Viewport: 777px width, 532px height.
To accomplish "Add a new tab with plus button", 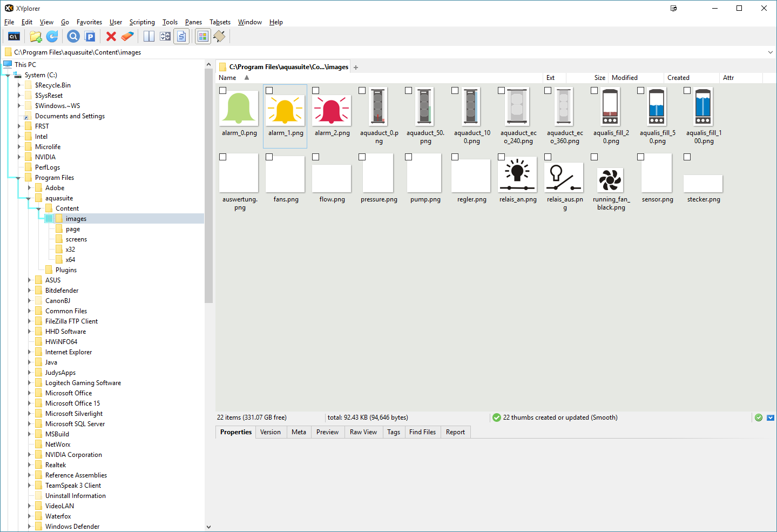I will point(356,68).
